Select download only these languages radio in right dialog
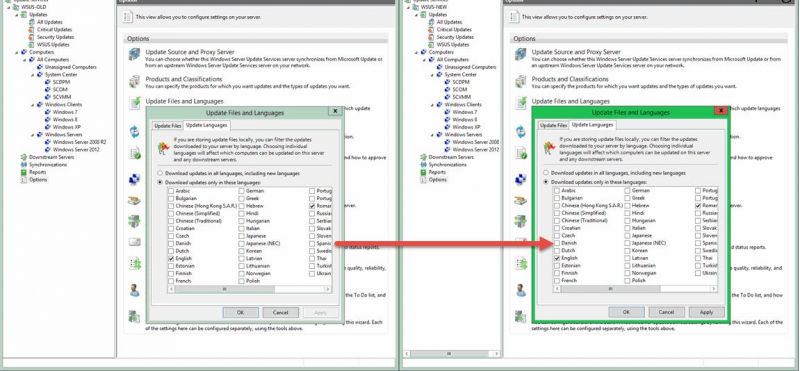The height and width of the screenshot is (371, 800). point(546,182)
